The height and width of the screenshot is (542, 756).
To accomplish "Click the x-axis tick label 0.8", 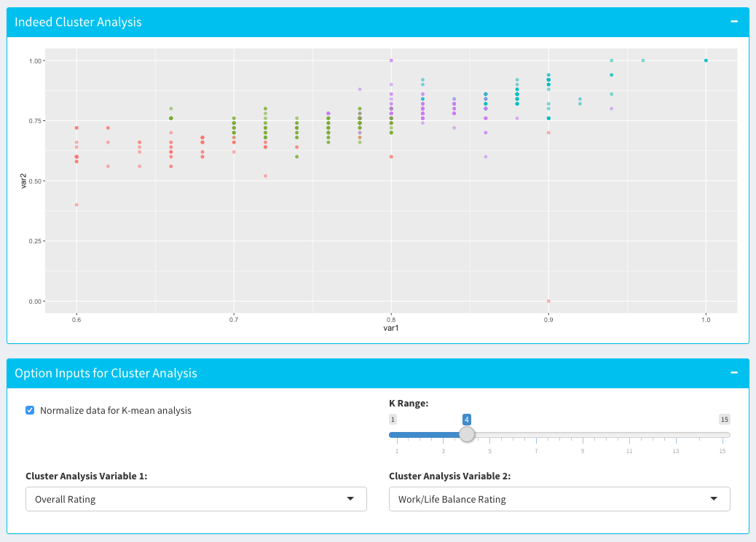I will tap(391, 320).
